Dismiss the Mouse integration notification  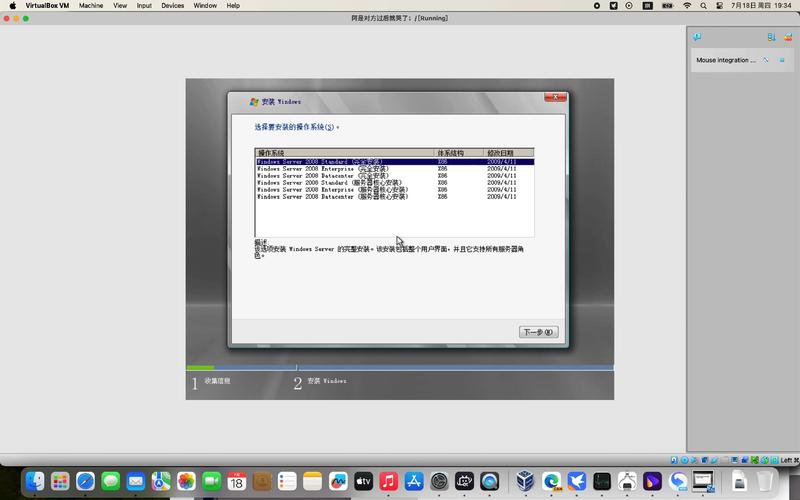click(782, 60)
